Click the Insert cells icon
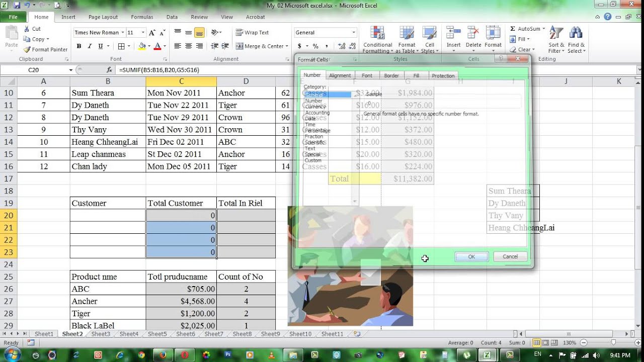This screenshot has height=362, width=644. click(x=453, y=33)
